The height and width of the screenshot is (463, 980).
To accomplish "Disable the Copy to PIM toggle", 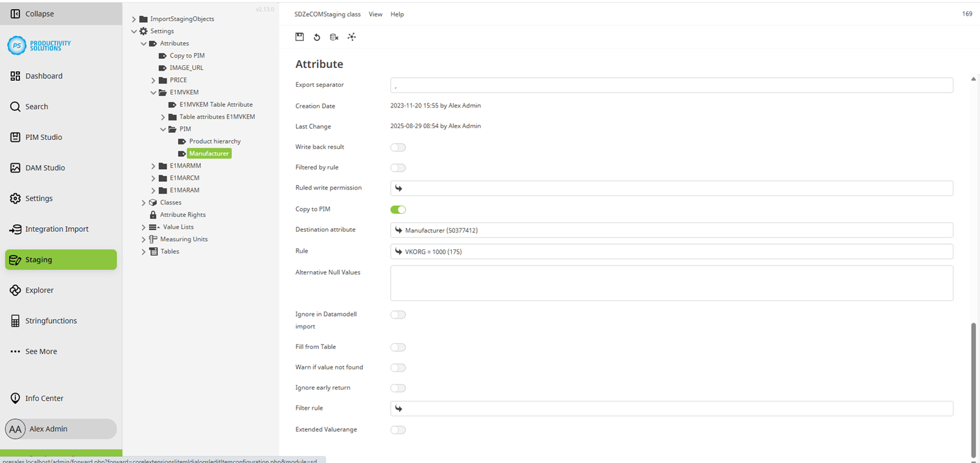I will click(x=398, y=209).
